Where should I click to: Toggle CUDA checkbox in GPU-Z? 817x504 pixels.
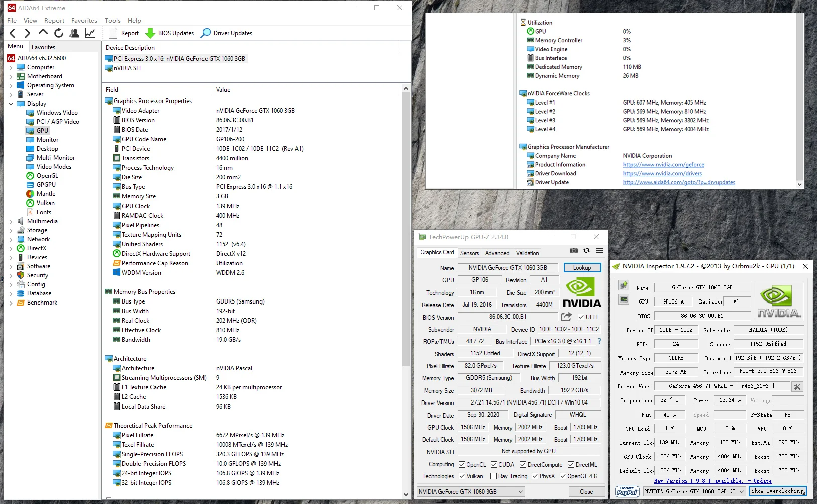pyautogui.click(x=494, y=465)
